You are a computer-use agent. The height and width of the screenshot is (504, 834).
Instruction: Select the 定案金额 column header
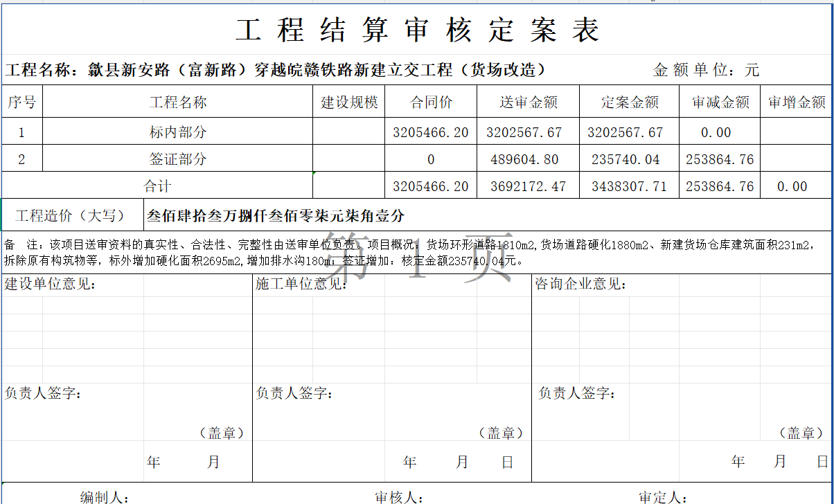pos(630,102)
